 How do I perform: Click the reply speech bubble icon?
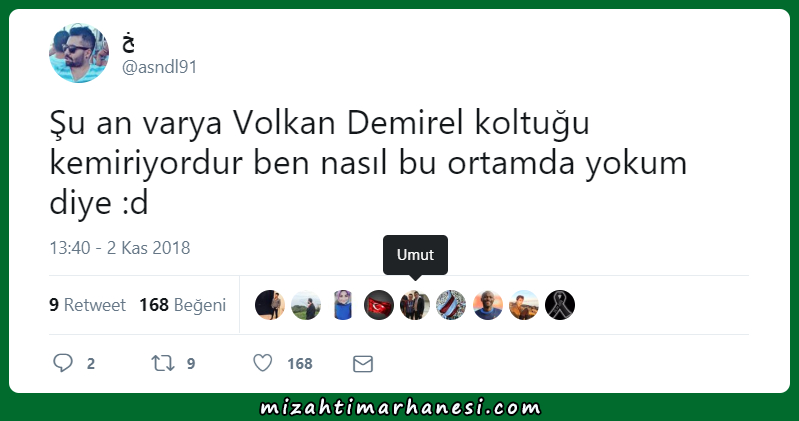(63, 363)
